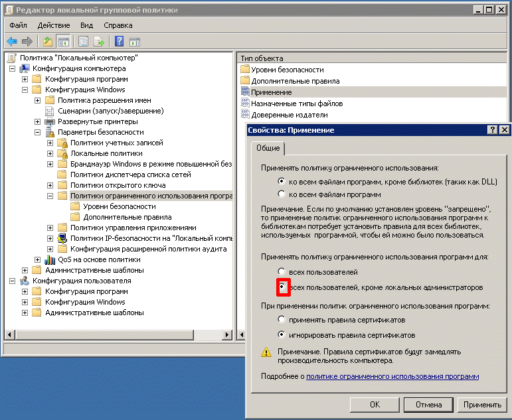Open the 'Действие' menu
This screenshot has width=512, height=420.
54,25
